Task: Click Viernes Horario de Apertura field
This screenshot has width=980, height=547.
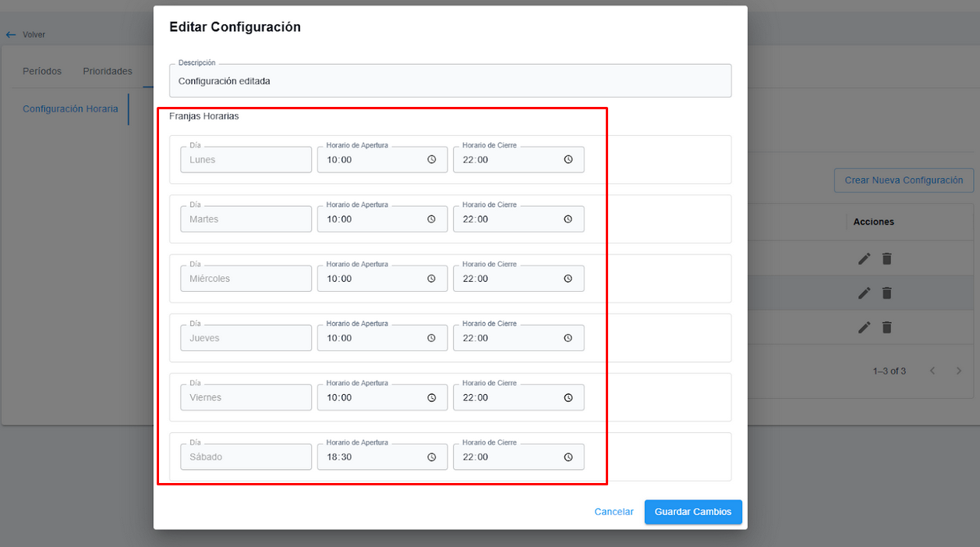Action: [382, 397]
